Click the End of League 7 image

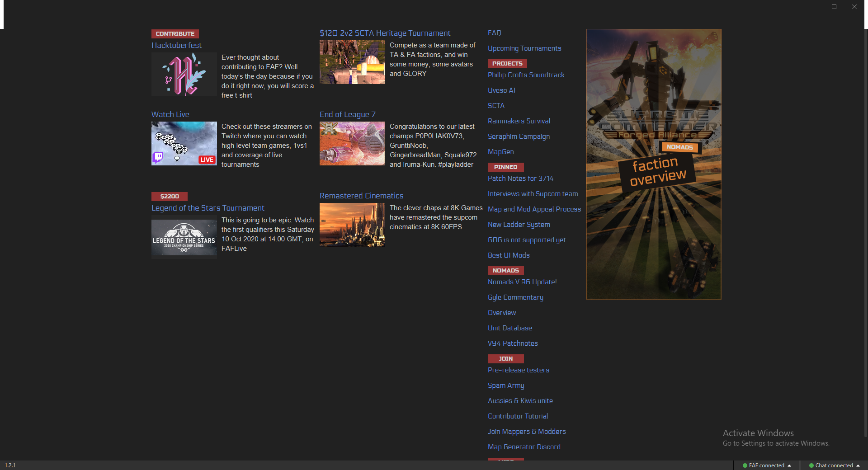[352, 143]
